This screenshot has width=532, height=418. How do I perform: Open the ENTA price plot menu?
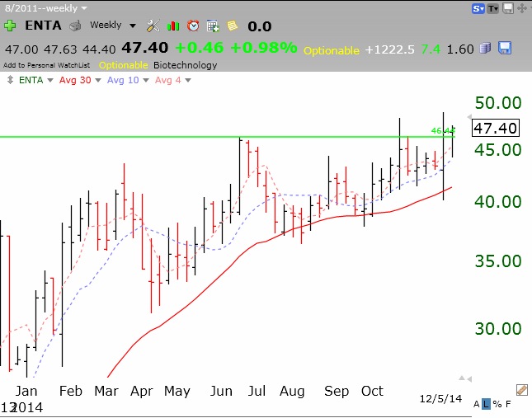coord(32,80)
